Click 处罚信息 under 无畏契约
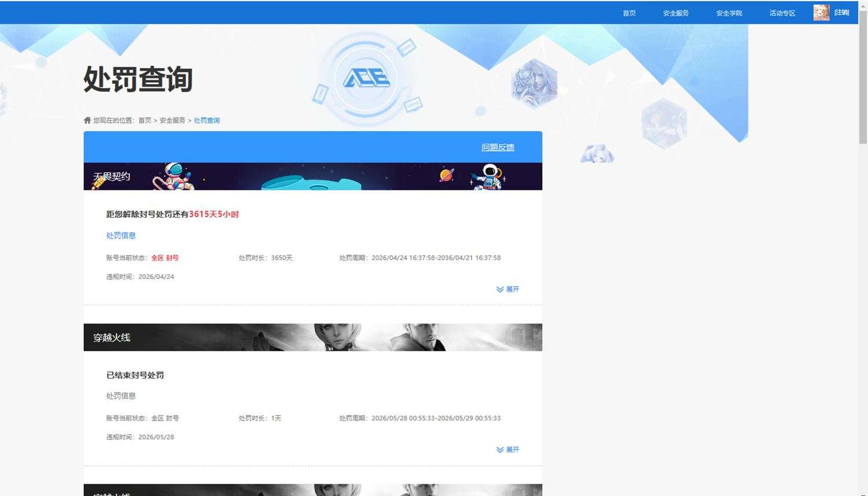This screenshot has height=496, width=868. pos(121,236)
